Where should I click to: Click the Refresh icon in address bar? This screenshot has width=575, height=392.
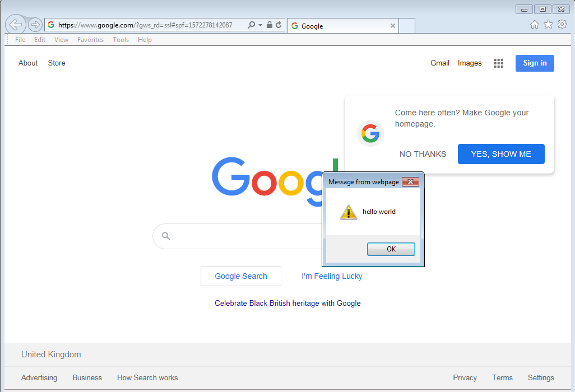pyautogui.click(x=279, y=25)
